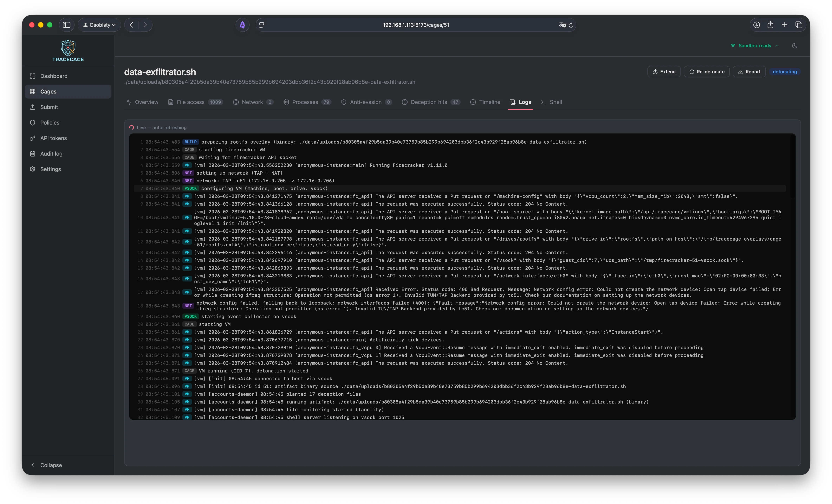Click the Re-detonate button

click(706, 72)
